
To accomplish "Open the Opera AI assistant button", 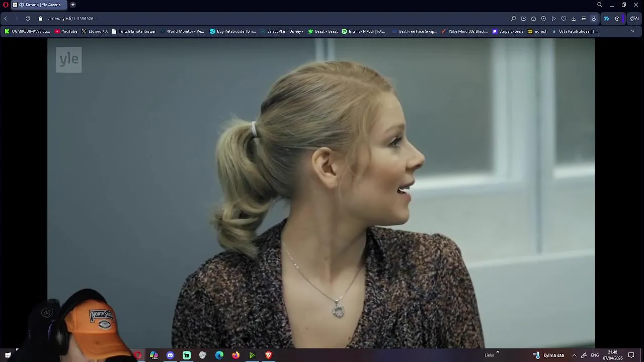I will point(634,19).
